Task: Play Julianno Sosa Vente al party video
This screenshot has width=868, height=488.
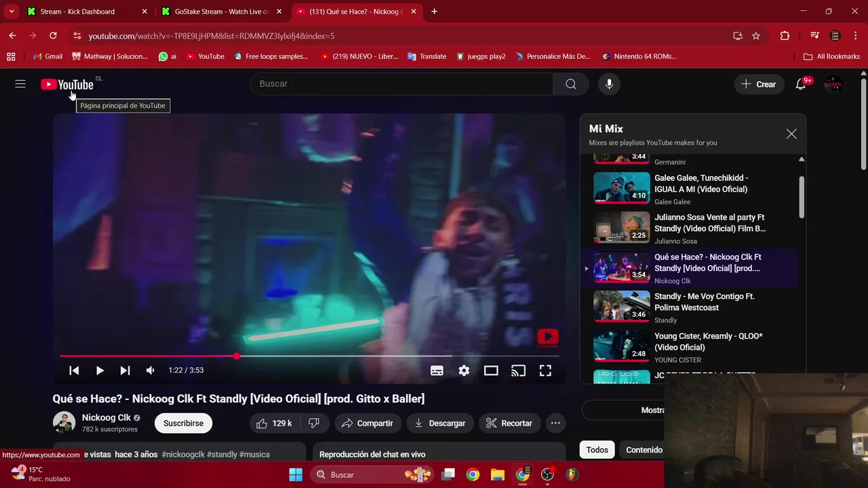Action: pos(690,228)
